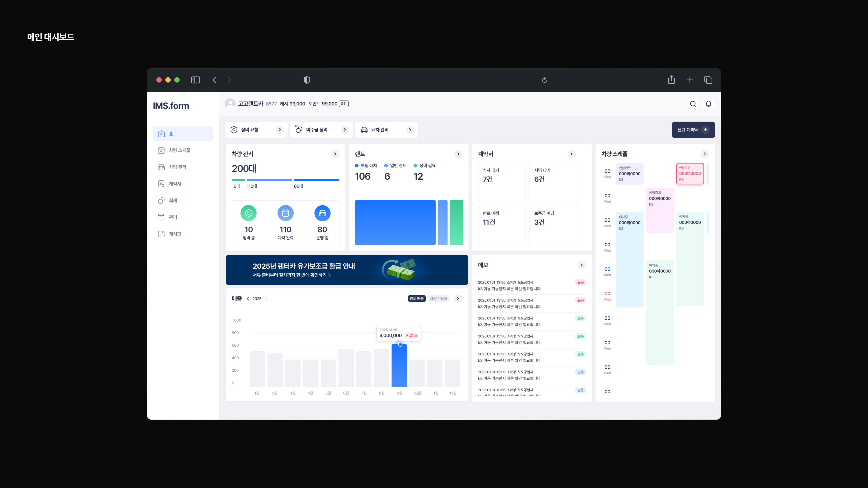Screen dimensions: 868x488
Task: Show the browser tab overview icon
Action: click(x=708, y=80)
